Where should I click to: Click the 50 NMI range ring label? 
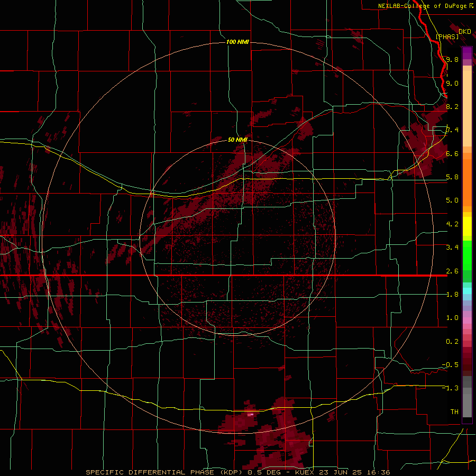(237, 140)
